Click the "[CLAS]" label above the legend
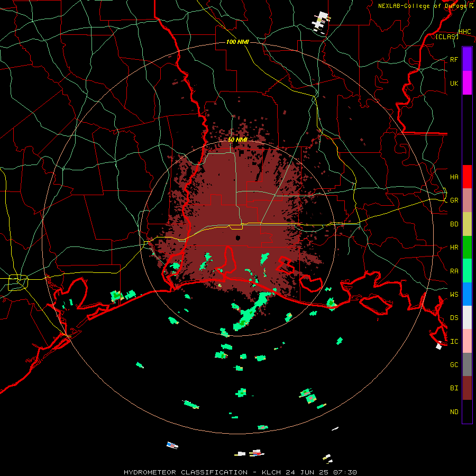The image size is (476, 476). (x=447, y=36)
